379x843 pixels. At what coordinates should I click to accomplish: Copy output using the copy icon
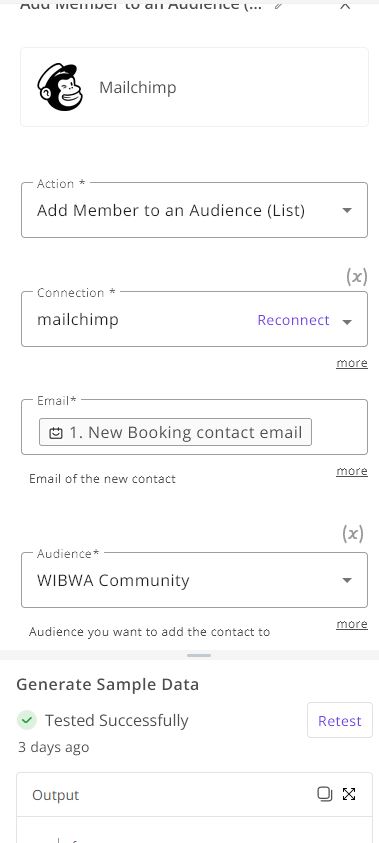tap(325, 794)
